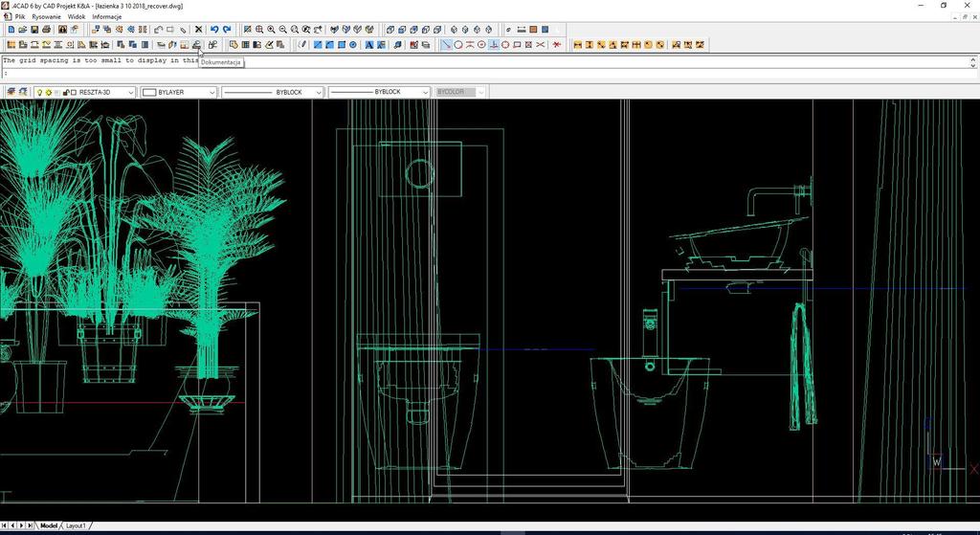Open the Widok menu
980x535 pixels.
pyautogui.click(x=77, y=17)
